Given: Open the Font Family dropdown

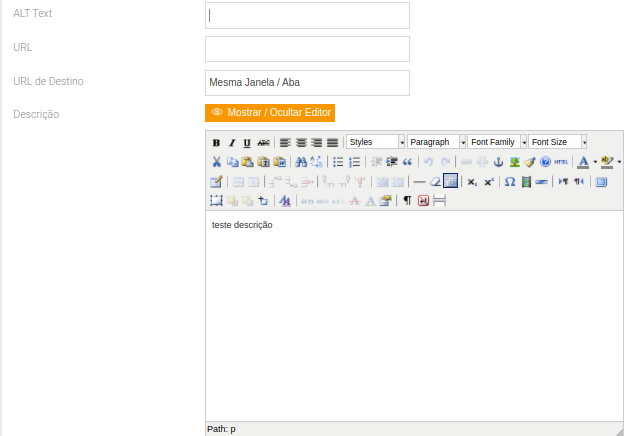Looking at the screenshot, I should 497,142.
